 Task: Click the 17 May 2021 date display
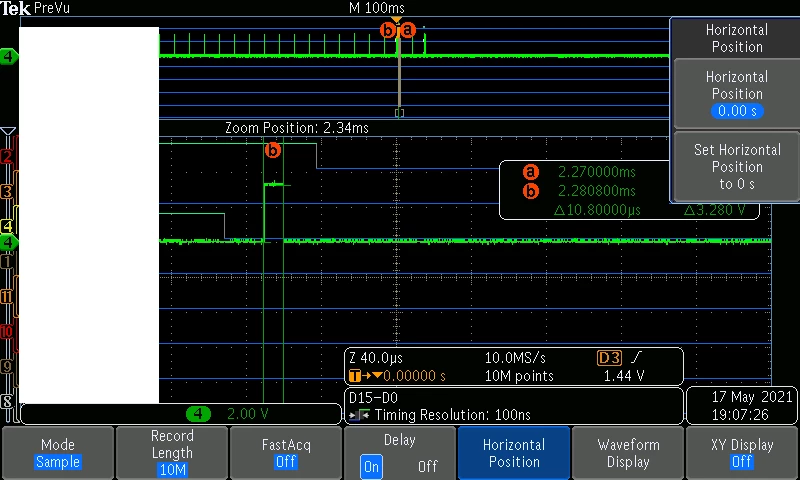click(752, 397)
